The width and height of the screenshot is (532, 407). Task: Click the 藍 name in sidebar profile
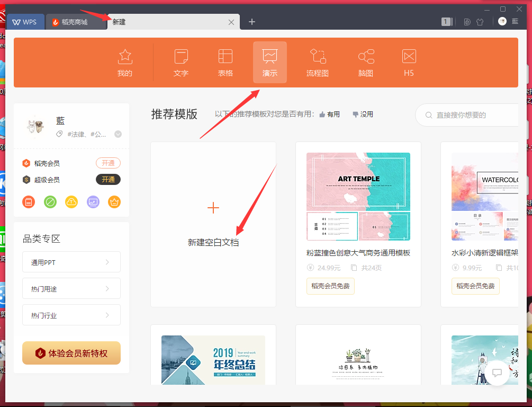(x=60, y=121)
